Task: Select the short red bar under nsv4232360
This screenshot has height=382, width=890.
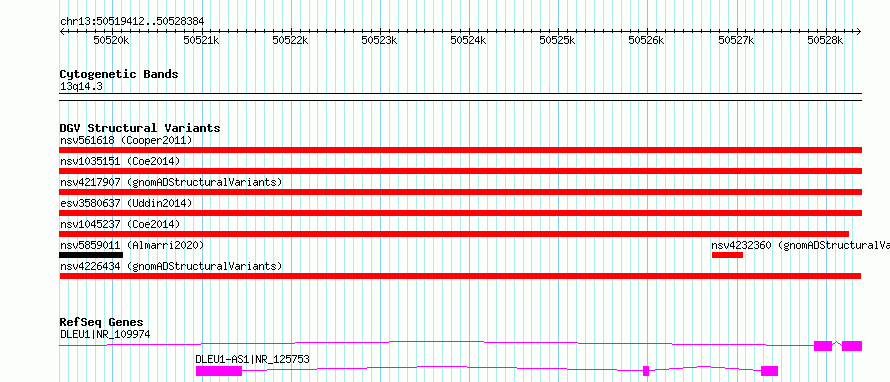Action: 727,255
